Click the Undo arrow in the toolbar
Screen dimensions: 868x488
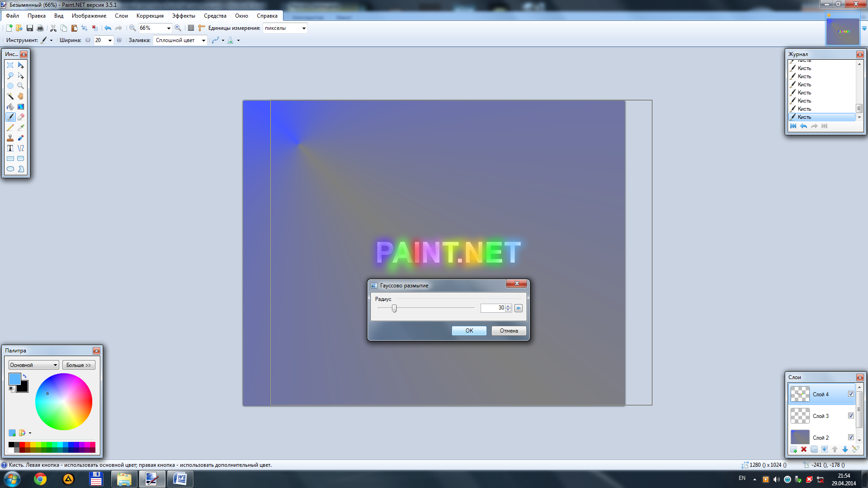(x=108, y=28)
